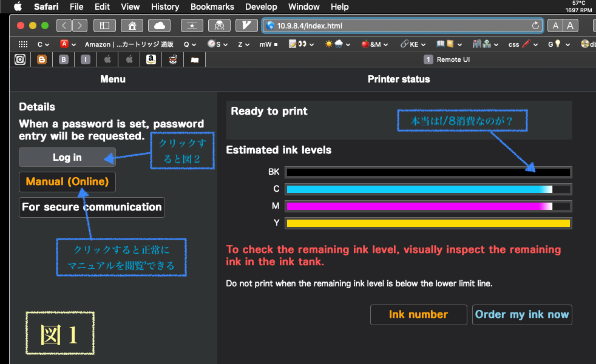Open the Amazon pinned tab icon
The image size is (596, 364).
(x=151, y=59)
